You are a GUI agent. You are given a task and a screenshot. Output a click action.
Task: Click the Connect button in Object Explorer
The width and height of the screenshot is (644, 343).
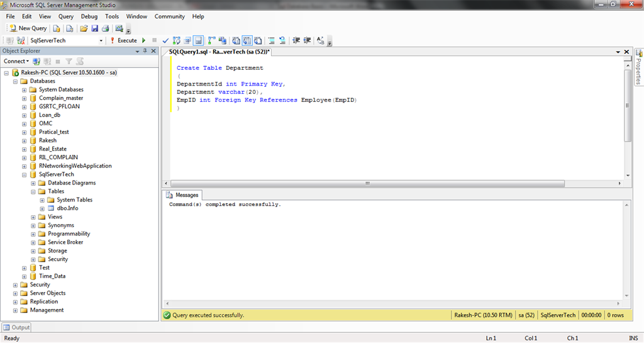16,62
